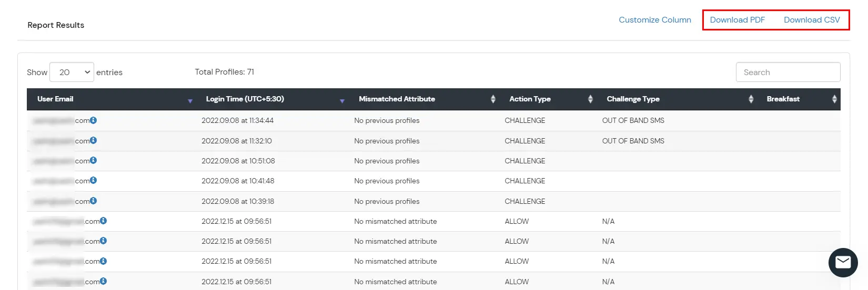Click the Breakfast header label
Viewport: 868px width, 290px height.
(783, 99)
